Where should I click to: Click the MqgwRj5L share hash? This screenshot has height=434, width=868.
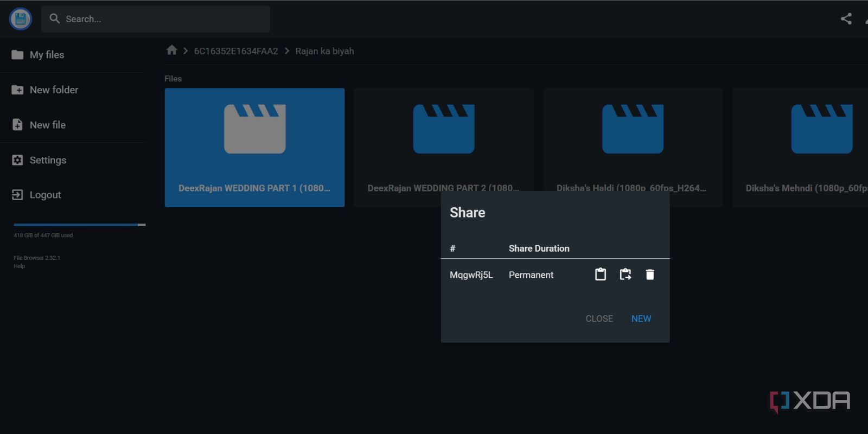tap(471, 275)
